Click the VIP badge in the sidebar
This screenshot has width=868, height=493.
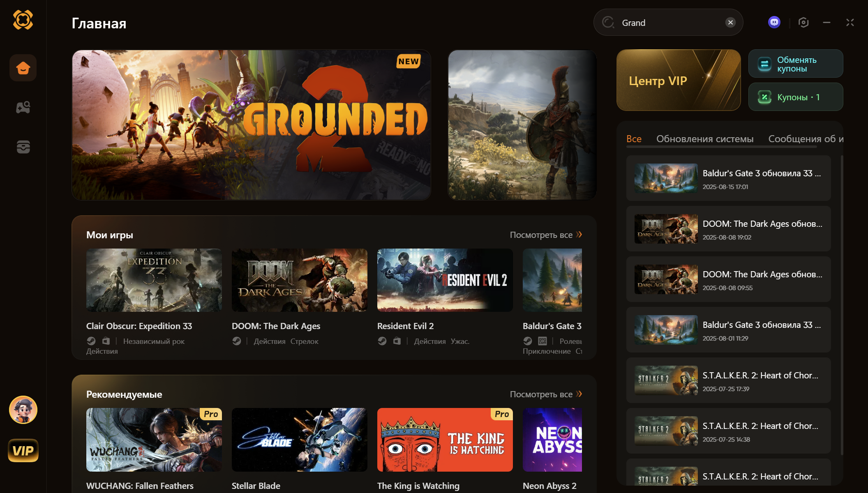[x=23, y=451]
